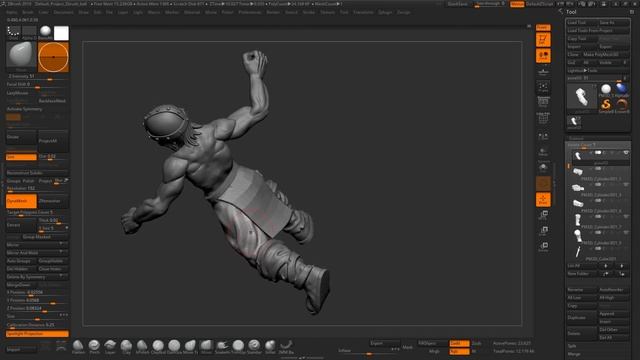Open the Brush menu

click(28, 12)
